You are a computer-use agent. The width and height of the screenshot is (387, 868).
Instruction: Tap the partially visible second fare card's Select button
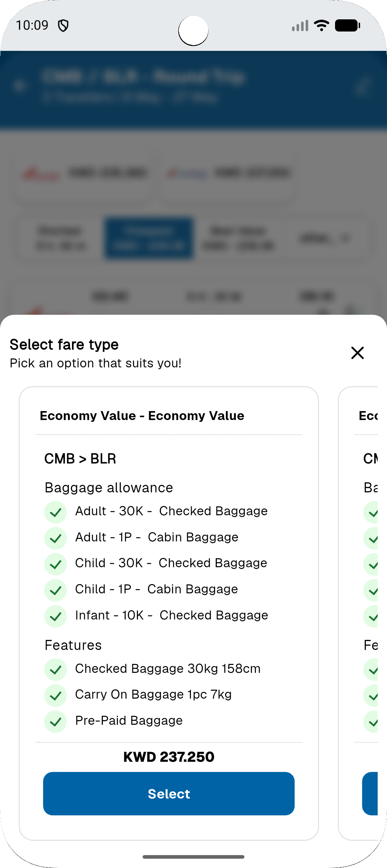[371, 794]
